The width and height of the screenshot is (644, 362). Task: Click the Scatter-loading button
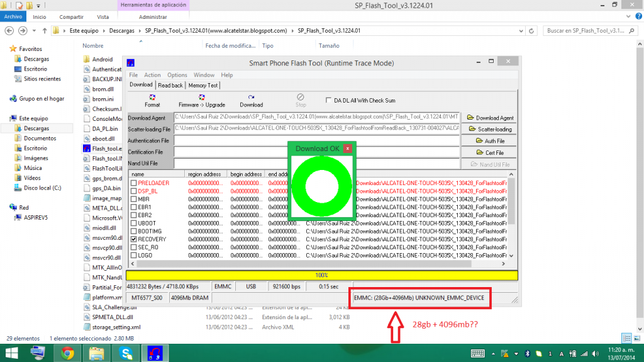click(x=490, y=129)
